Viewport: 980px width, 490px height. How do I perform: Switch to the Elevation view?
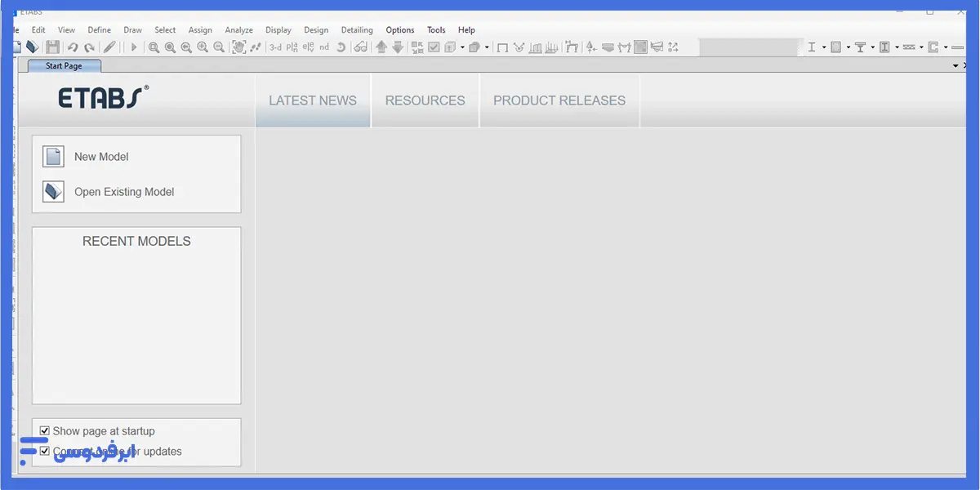[x=308, y=47]
